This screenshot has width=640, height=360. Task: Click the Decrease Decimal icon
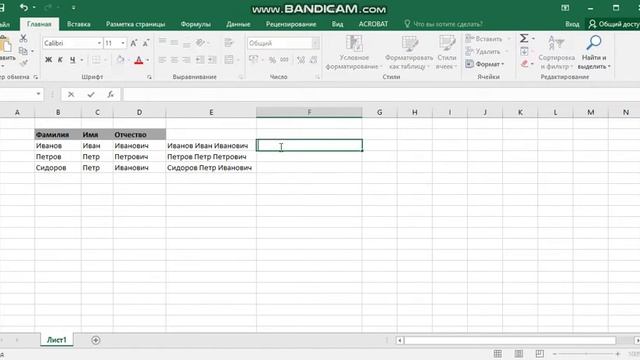pos(313,60)
